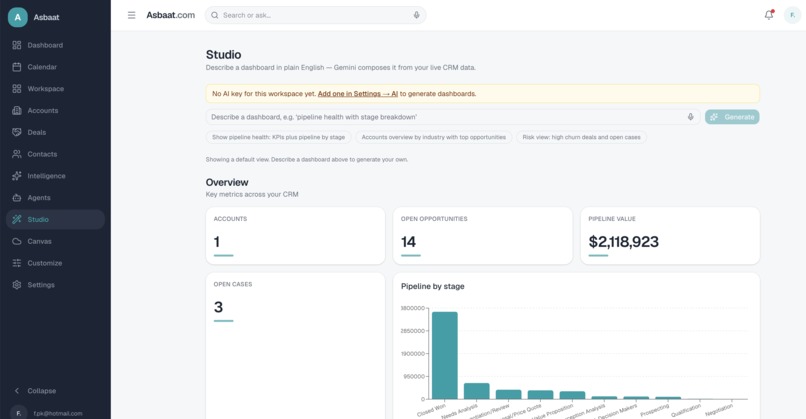The image size is (806, 419).
Task: Go to Deals menu item
Action: tap(56, 132)
